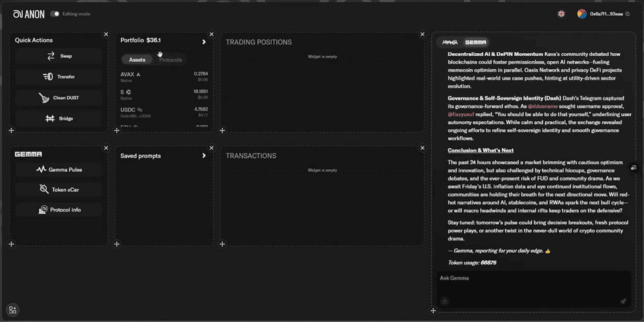The image size is (644, 322).
Task: Click the Token usage: 66875 text
Action: (x=472, y=263)
